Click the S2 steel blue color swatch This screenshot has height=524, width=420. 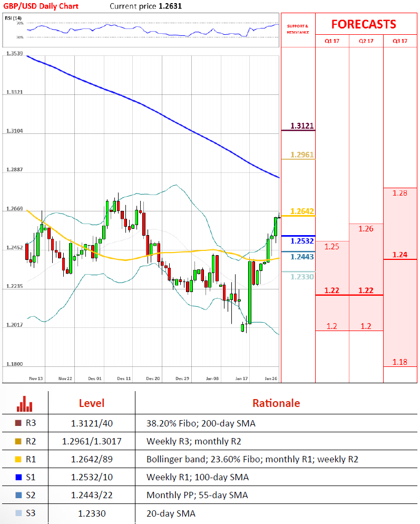pos(18,495)
